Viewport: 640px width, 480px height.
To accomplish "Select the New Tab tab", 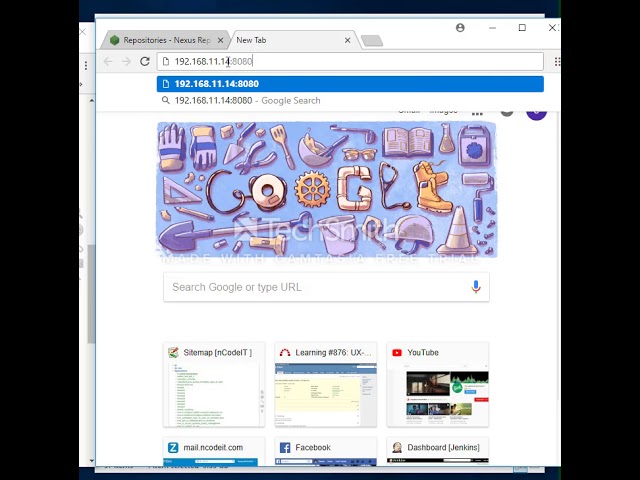I will [x=294, y=40].
